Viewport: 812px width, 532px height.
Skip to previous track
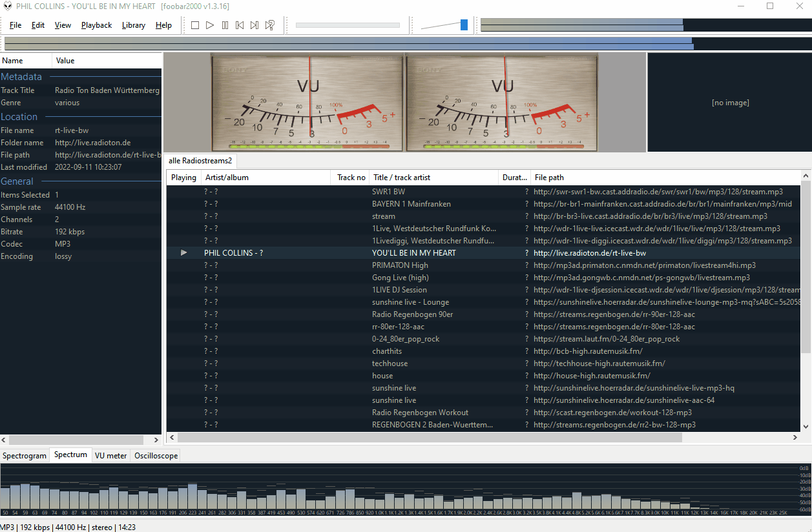(x=240, y=25)
